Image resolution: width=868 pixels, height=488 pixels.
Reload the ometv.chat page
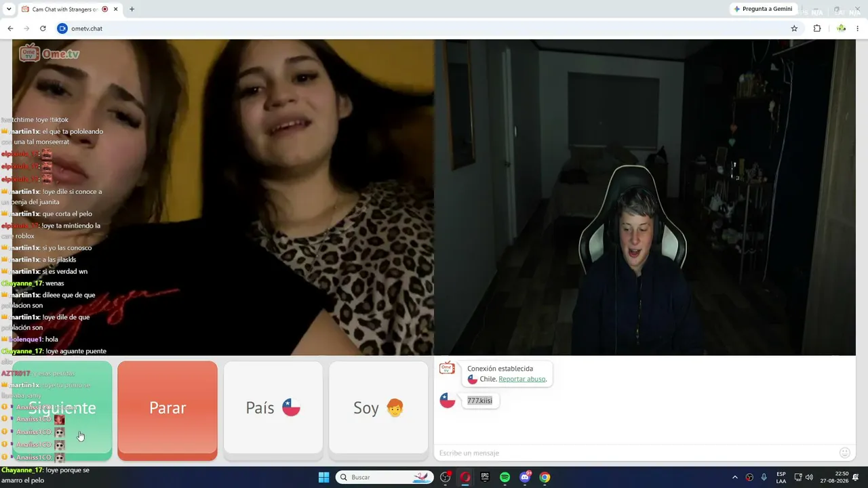pos(43,28)
